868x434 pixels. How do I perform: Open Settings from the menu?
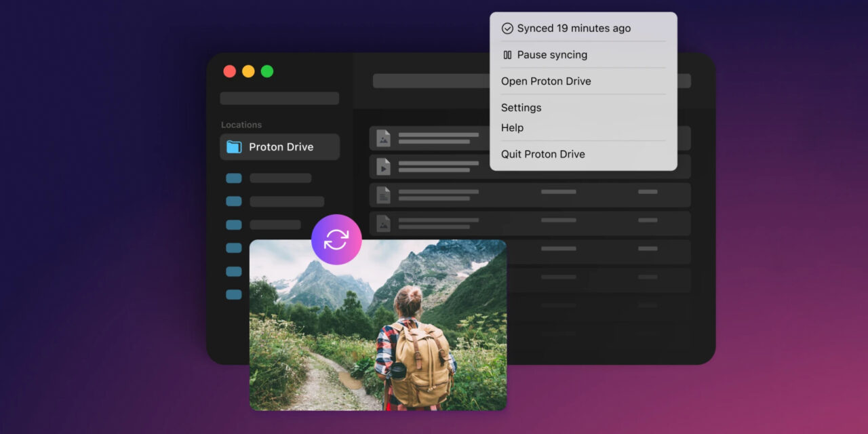coord(521,108)
